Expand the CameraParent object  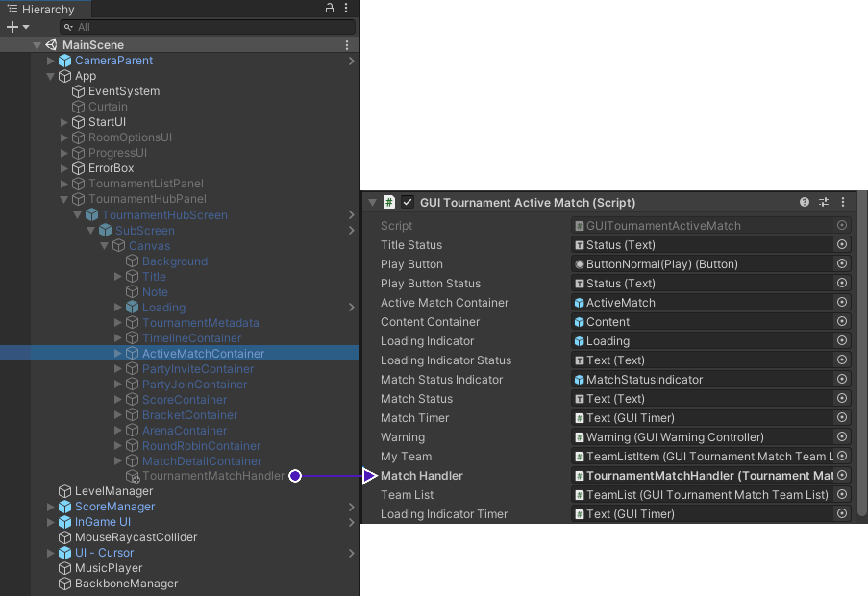point(50,61)
